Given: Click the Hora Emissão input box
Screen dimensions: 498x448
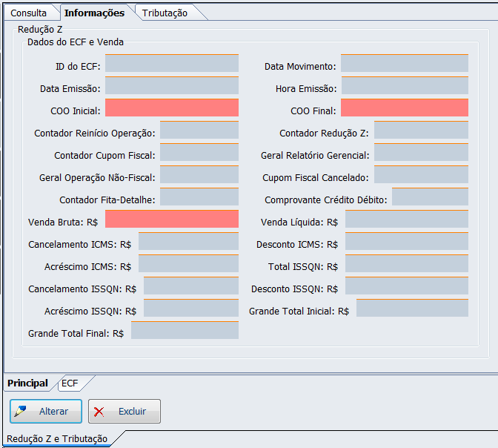Looking at the screenshot, I should 404,86.
